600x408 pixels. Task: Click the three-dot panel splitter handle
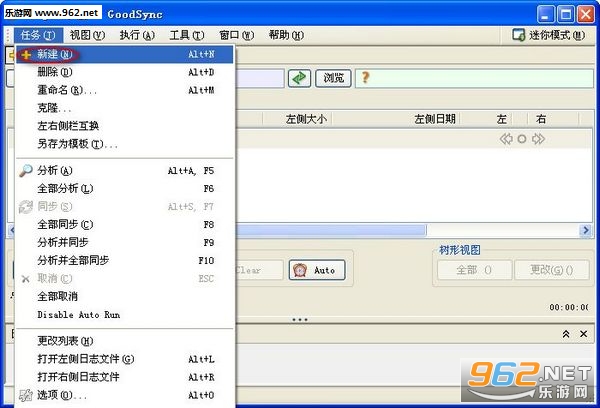300,319
